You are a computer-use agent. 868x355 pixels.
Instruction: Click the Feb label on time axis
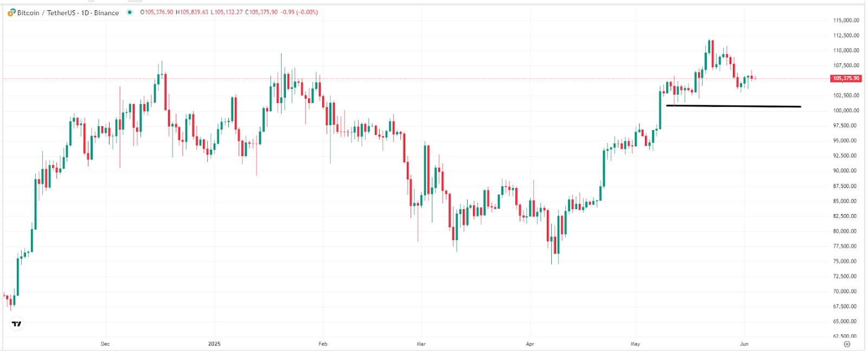(x=323, y=344)
